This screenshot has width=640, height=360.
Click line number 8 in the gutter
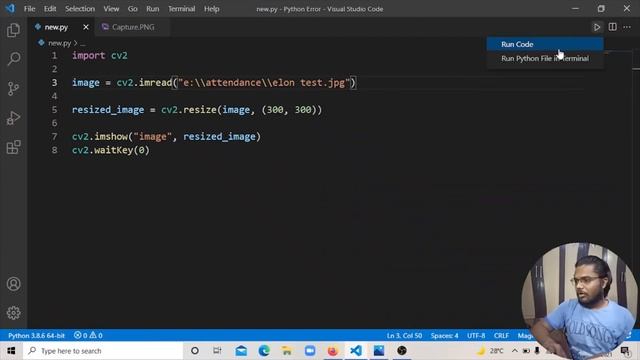coord(54,150)
